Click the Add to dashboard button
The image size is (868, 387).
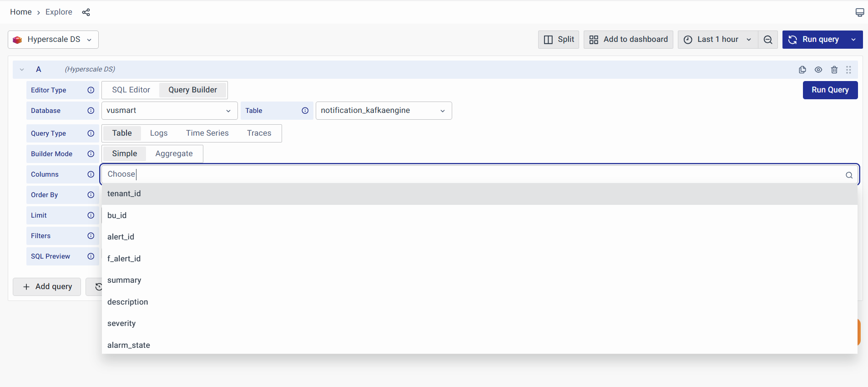628,40
